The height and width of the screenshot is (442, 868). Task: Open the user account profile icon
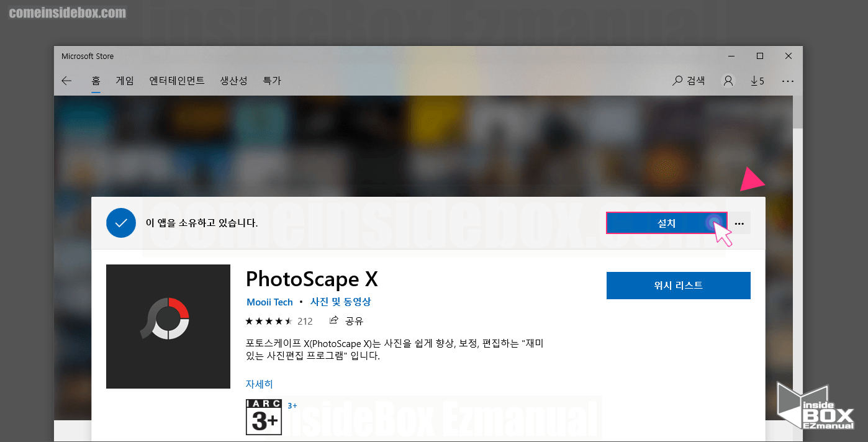tap(728, 81)
